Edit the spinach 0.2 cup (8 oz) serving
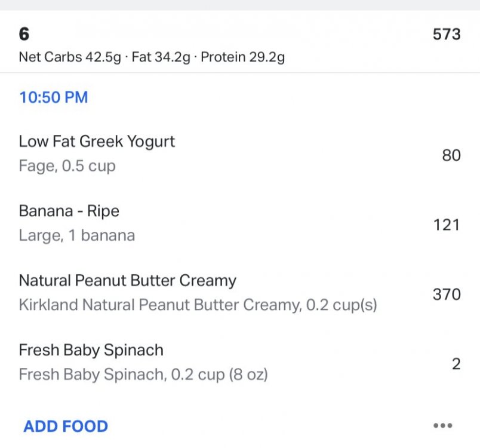 (x=143, y=375)
